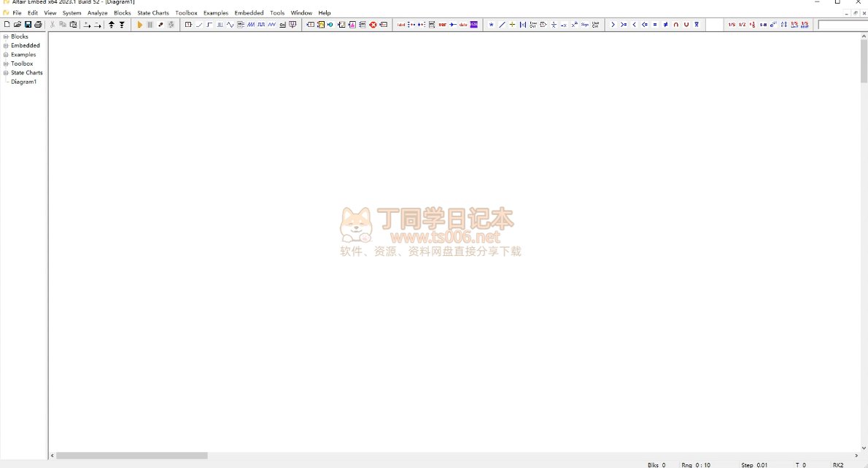Select Diagram1 in the tree
Screen dimensions: 868x468
[x=23, y=82]
